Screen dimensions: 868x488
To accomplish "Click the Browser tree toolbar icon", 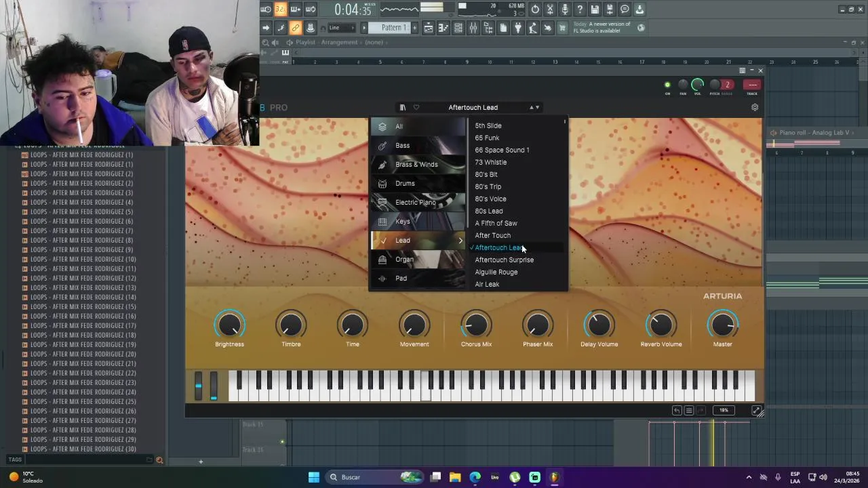I will pos(488,28).
